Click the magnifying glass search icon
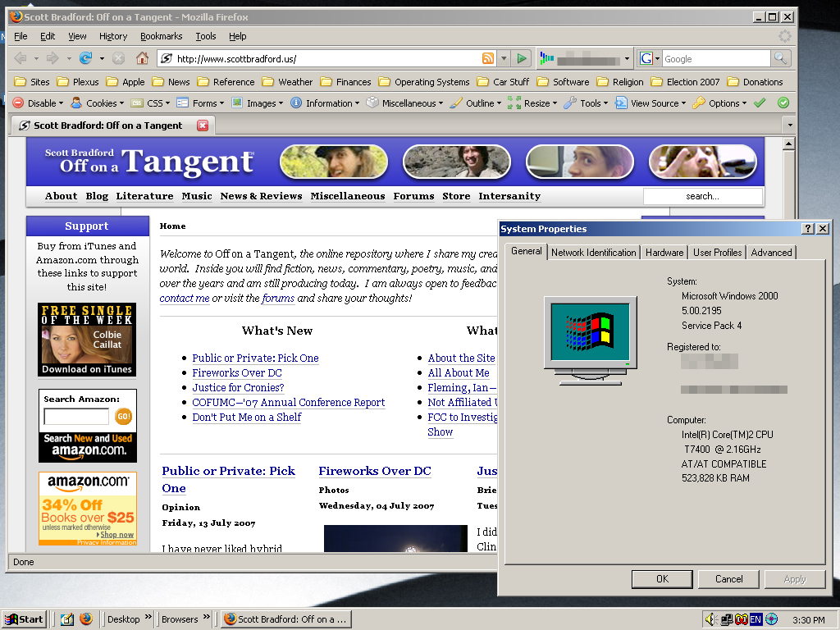Image resolution: width=840 pixels, height=630 pixels. [x=781, y=58]
